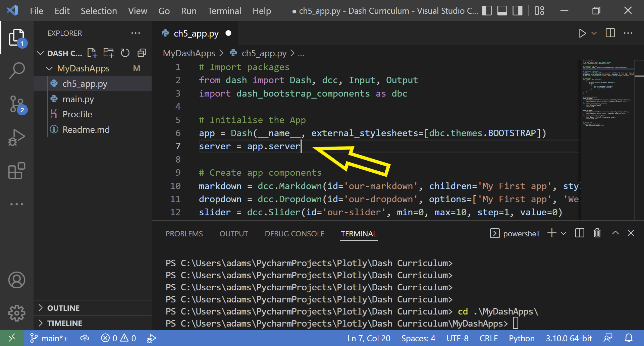644x346 pixels.
Task: Split the editor to the right
Action: (x=610, y=33)
